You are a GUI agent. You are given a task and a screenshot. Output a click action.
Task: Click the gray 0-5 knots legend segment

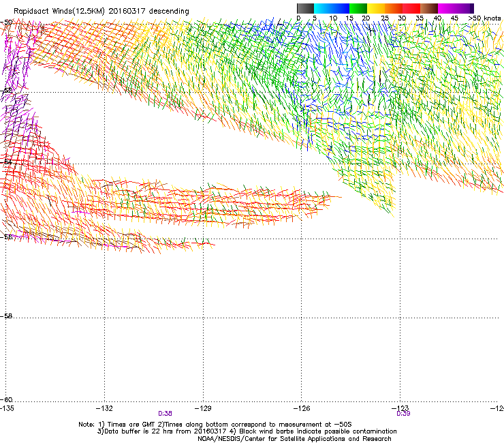click(305, 8)
